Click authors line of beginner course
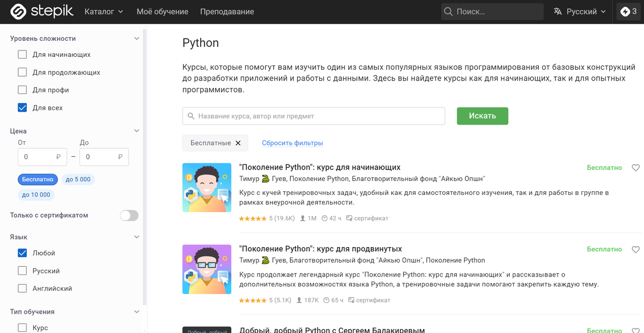 pyautogui.click(x=362, y=179)
